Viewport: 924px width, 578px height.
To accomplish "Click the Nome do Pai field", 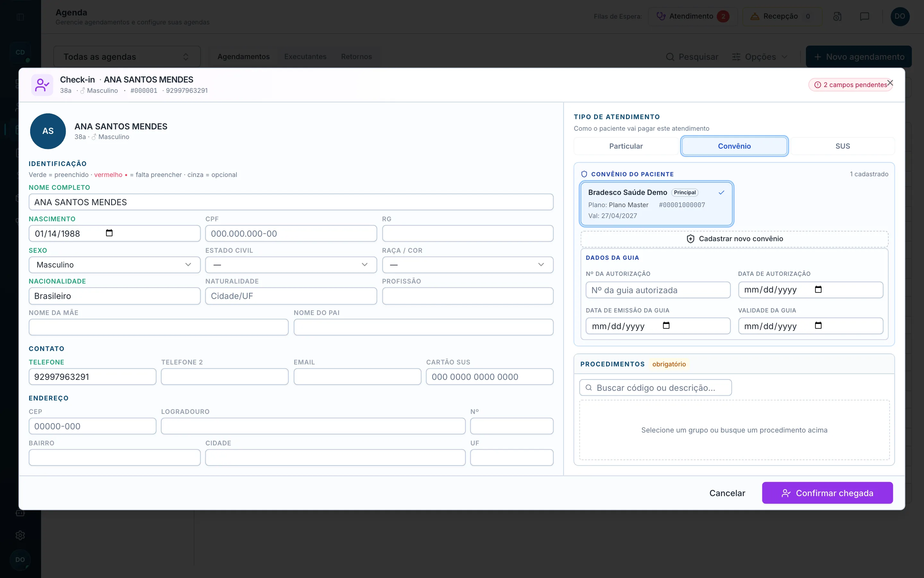I will [424, 327].
